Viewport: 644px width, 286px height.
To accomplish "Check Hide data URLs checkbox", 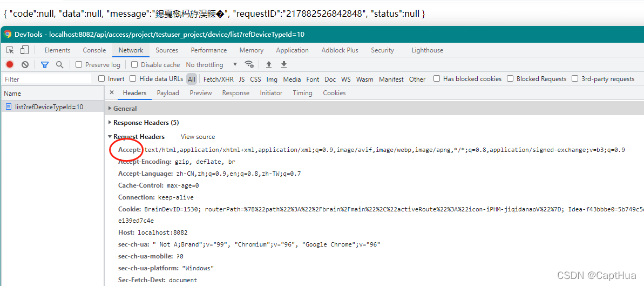I will (133, 78).
